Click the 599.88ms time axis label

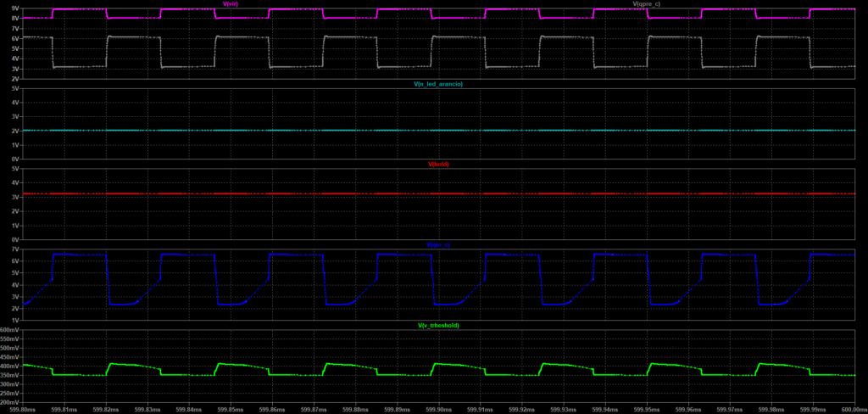355,409
